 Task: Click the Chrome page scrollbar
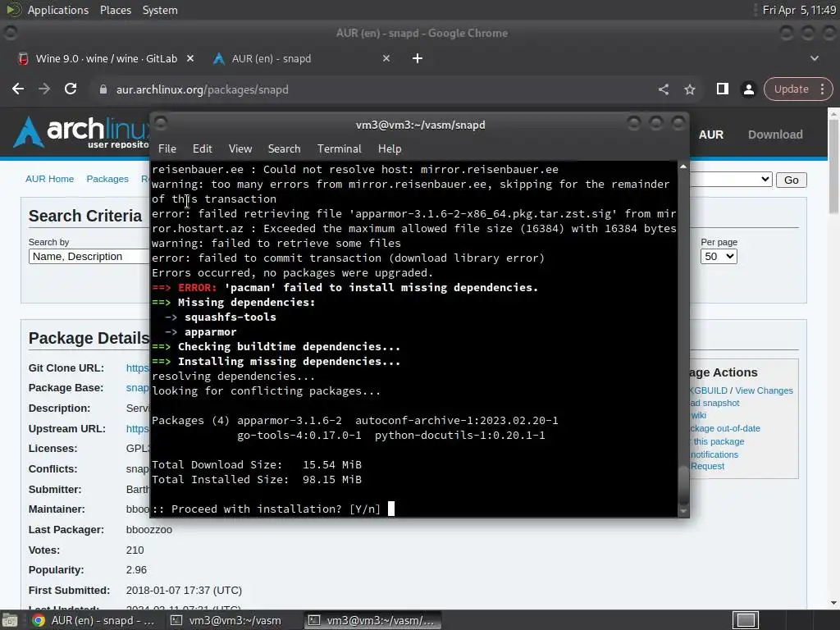coord(833,166)
